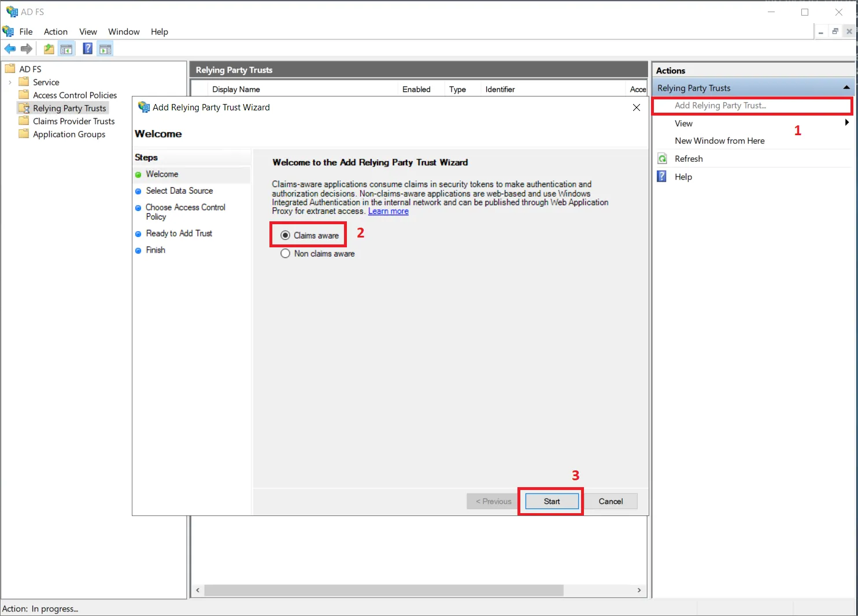Restore down the inner console window
Image resolution: width=858 pixels, height=616 pixels.
[835, 31]
